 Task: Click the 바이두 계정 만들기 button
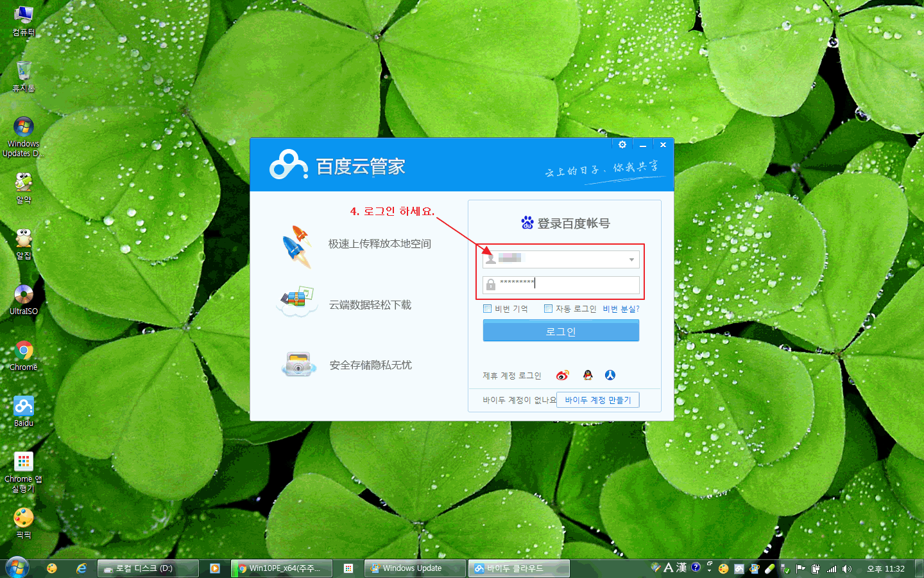tap(598, 400)
